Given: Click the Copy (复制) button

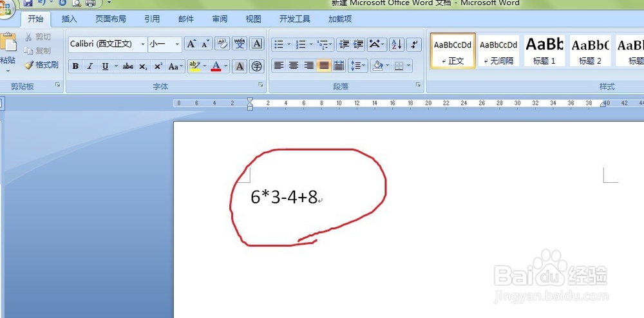Looking at the screenshot, I should click(x=38, y=51).
